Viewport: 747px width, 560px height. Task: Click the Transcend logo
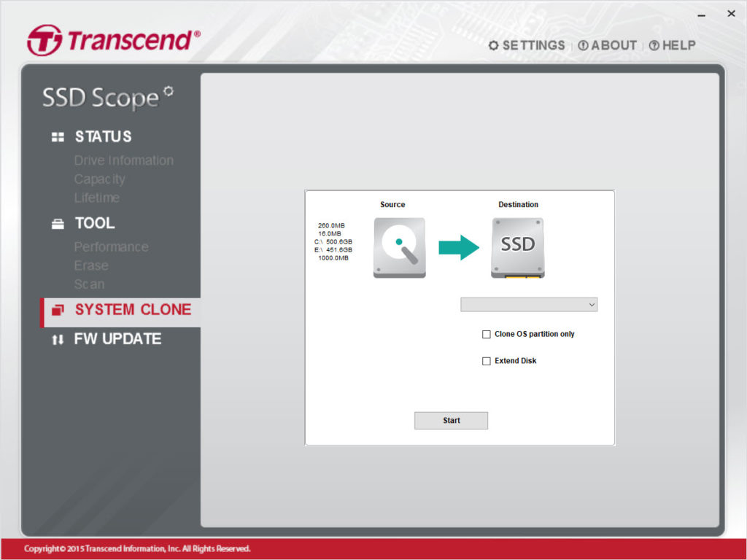[x=114, y=40]
